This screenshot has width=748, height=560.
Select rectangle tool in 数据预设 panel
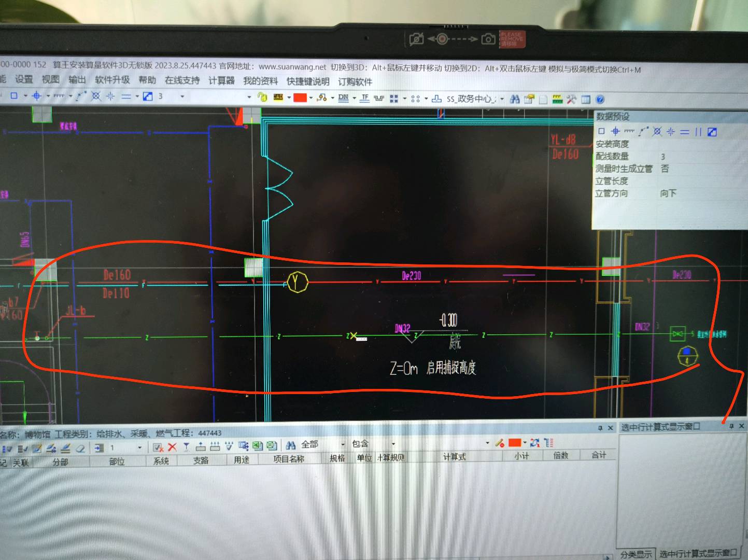click(x=601, y=131)
